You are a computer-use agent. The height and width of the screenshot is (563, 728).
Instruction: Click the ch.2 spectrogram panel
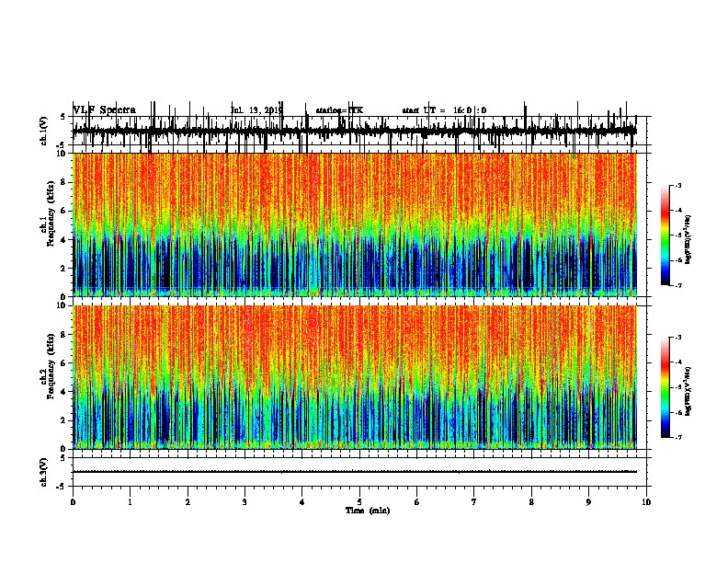pyautogui.click(x=355, y=377)
